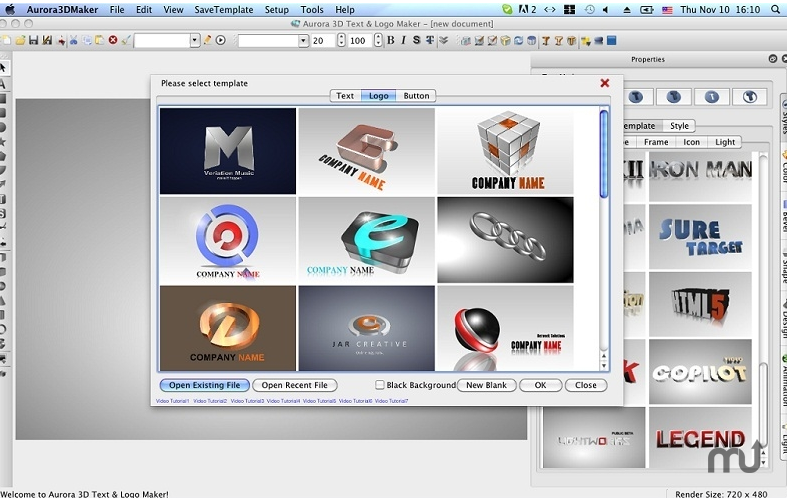Select the cyan e Company Name logo template
The width and height of the screenshot is (787, 498).
367,240
